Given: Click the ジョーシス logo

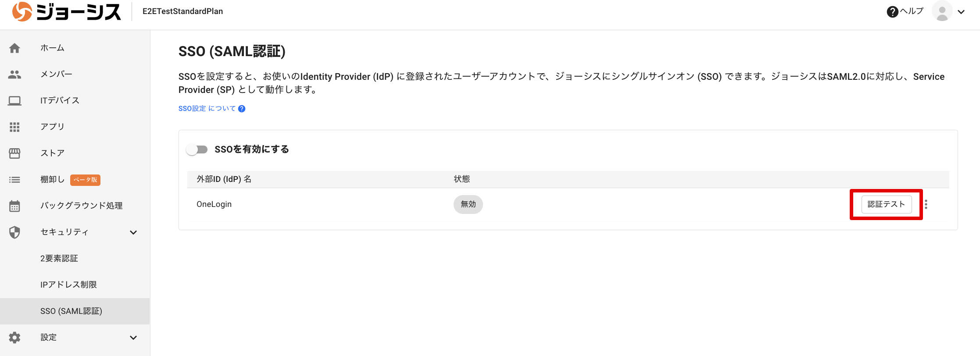Looking at the screenshot, I should (67, 12).
